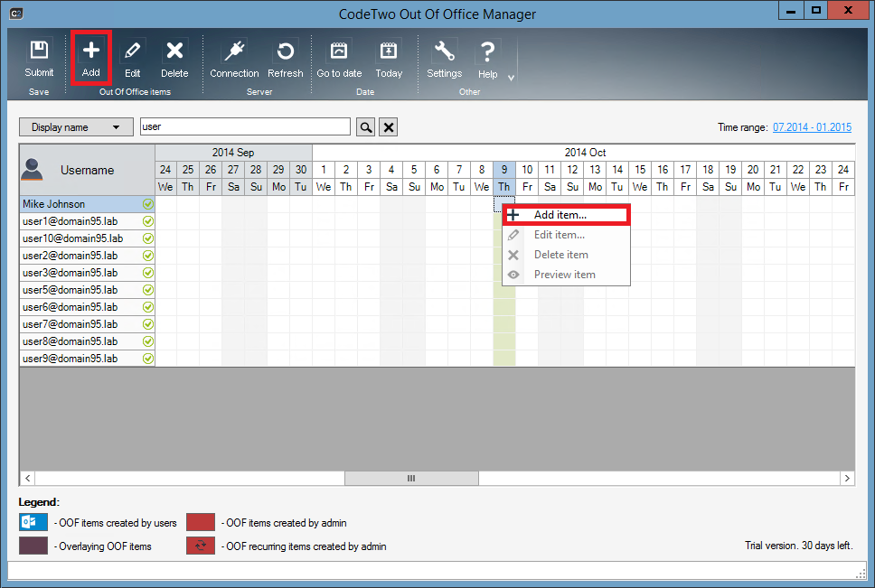
Task: Click status check icon for user8@domain95.lab
Action: (148, 341)
